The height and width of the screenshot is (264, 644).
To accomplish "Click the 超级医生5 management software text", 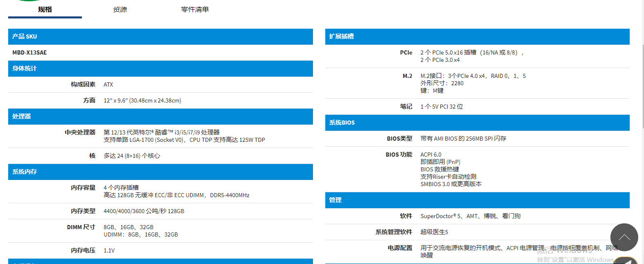I will click(x=434, y=232).
